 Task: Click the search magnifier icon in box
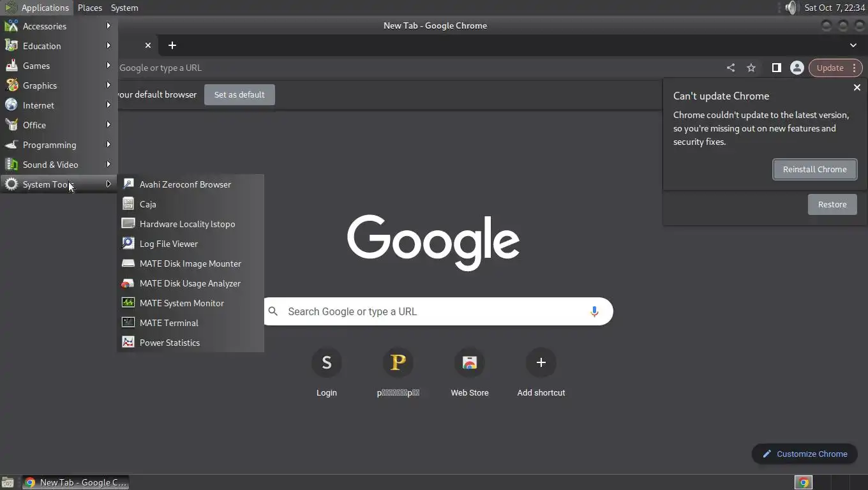[x=273, y=311]
